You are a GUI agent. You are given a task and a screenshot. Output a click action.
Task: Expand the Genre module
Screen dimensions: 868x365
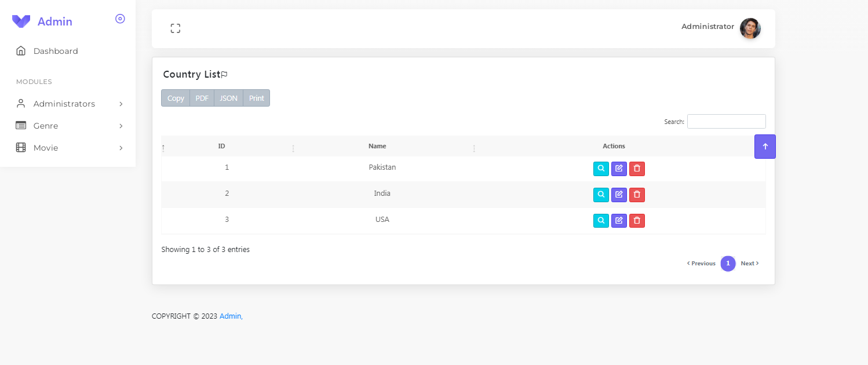(x=45, y=126)
